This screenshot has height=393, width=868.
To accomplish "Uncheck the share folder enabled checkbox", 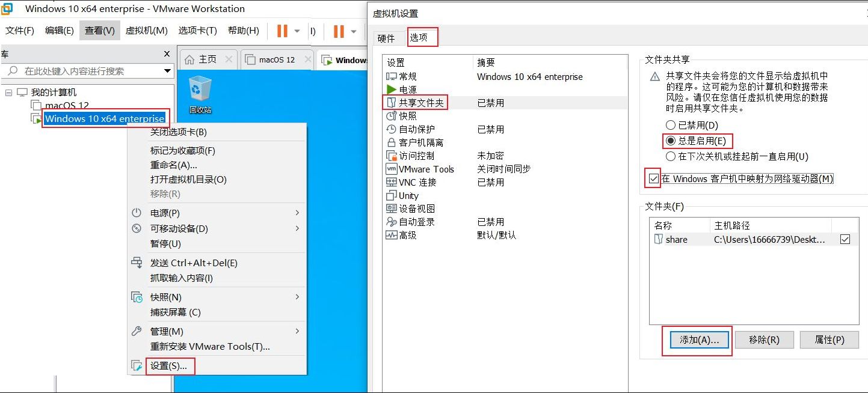I will pos(845,239).
